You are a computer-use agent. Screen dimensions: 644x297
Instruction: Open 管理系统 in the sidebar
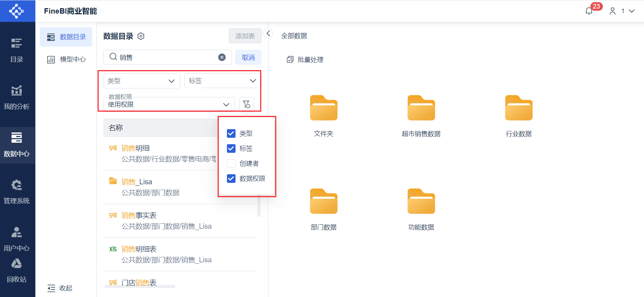pos(17,192)
